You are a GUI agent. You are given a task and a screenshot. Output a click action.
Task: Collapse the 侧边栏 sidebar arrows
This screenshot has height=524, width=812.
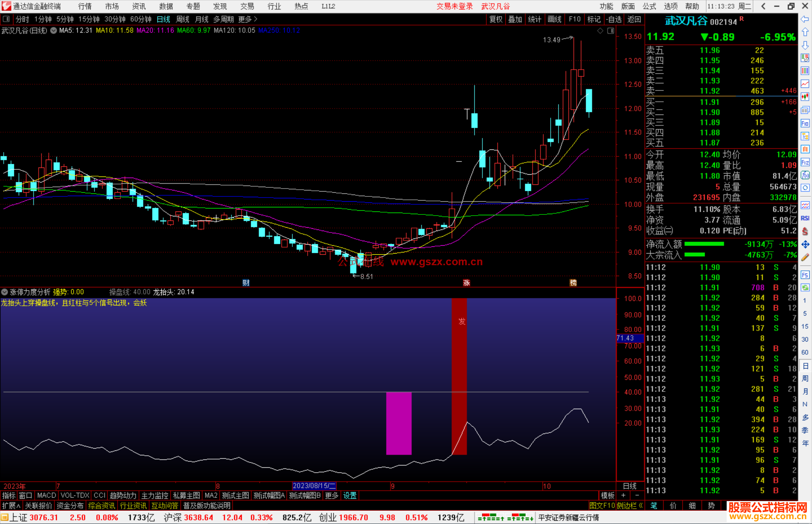641,506
